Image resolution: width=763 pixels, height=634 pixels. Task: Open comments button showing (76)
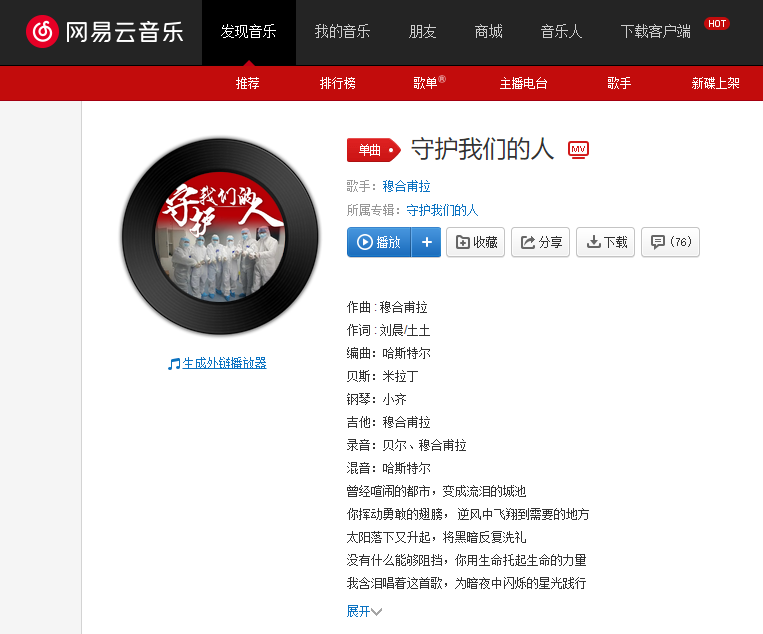point(670,242)
